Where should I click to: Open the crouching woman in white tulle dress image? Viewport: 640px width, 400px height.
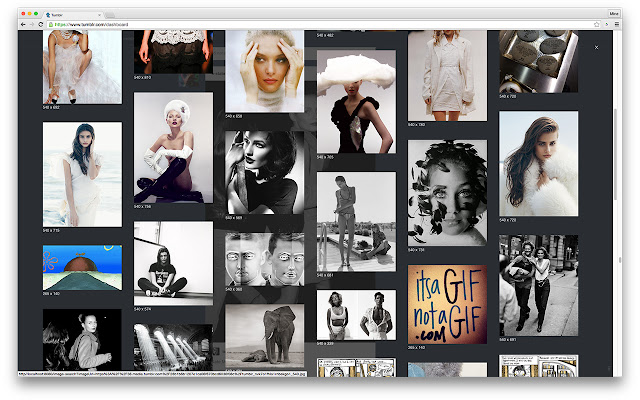(x=82, y=67)
